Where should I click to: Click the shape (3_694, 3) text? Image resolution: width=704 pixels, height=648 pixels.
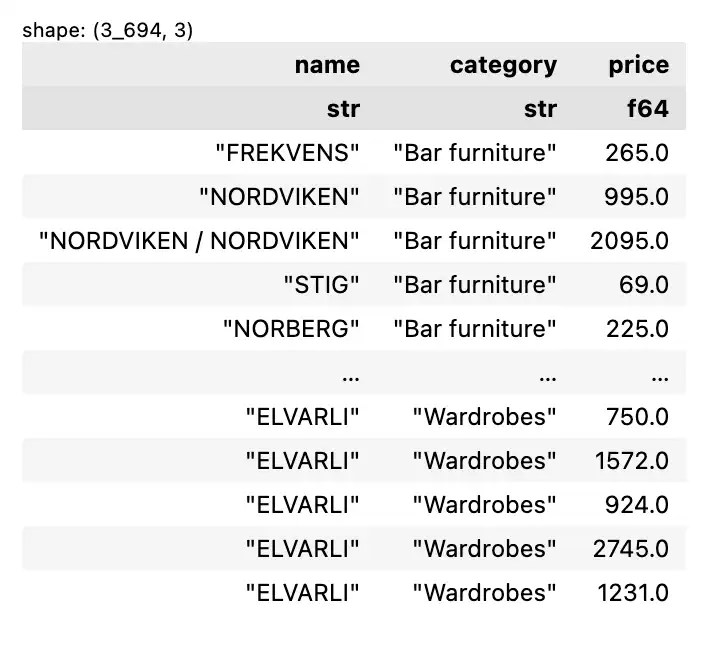pos(108,30)
